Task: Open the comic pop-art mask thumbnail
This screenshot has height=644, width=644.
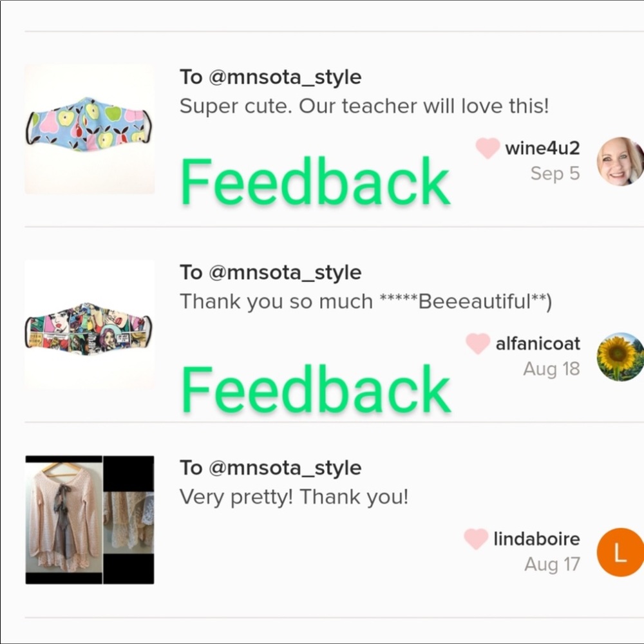Action: pos(90,325)
